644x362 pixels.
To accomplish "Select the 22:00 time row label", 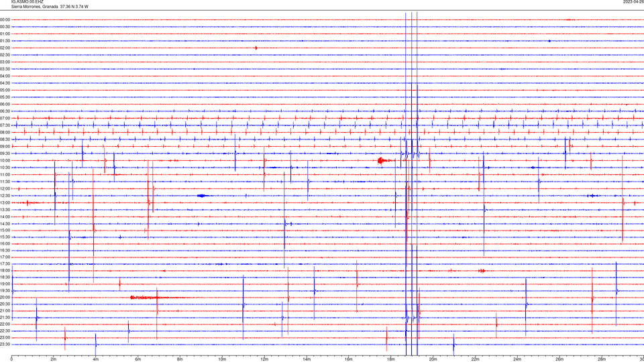I will coord(5,324).
